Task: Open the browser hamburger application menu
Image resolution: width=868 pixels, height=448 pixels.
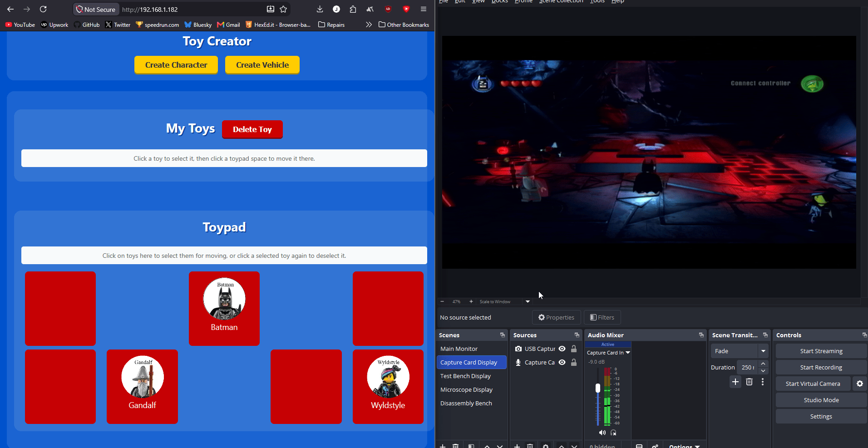Action: pos(424,9)
